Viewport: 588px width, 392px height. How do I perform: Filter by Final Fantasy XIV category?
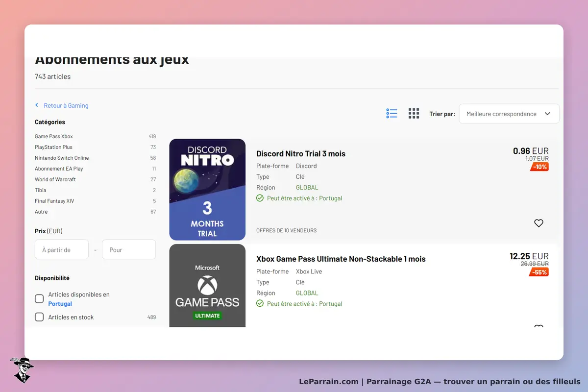click(54, 201)
